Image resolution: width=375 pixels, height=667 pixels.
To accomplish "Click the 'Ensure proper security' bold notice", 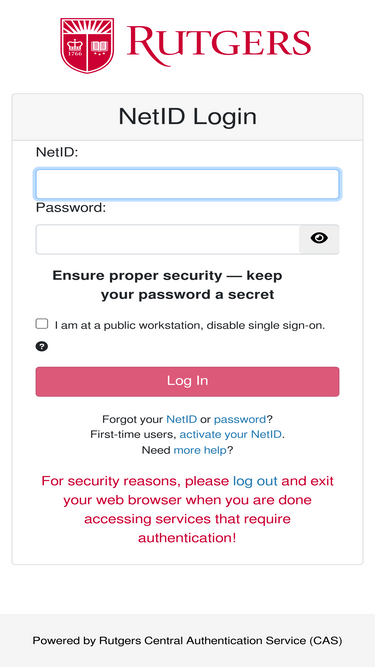I will (167, 285).
